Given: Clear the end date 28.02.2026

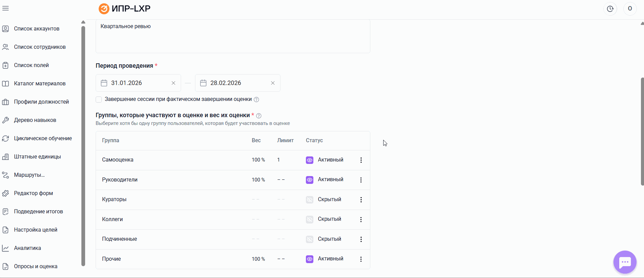Looking at the screenshot, I should (x=273, y=83).
